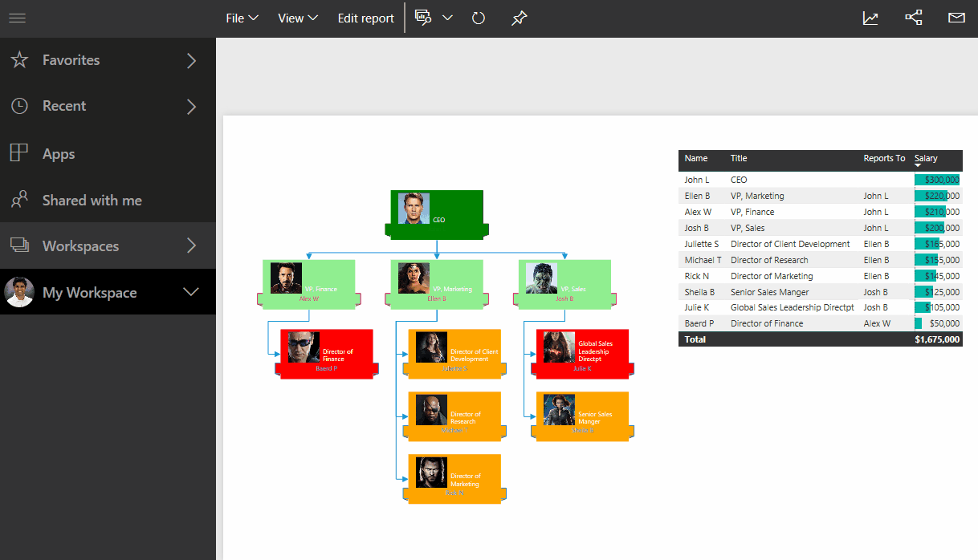Select the Director of Client Development node
The height and width of the screenshot is (560, 978).
pyautogui.click(x=454, y=353)
